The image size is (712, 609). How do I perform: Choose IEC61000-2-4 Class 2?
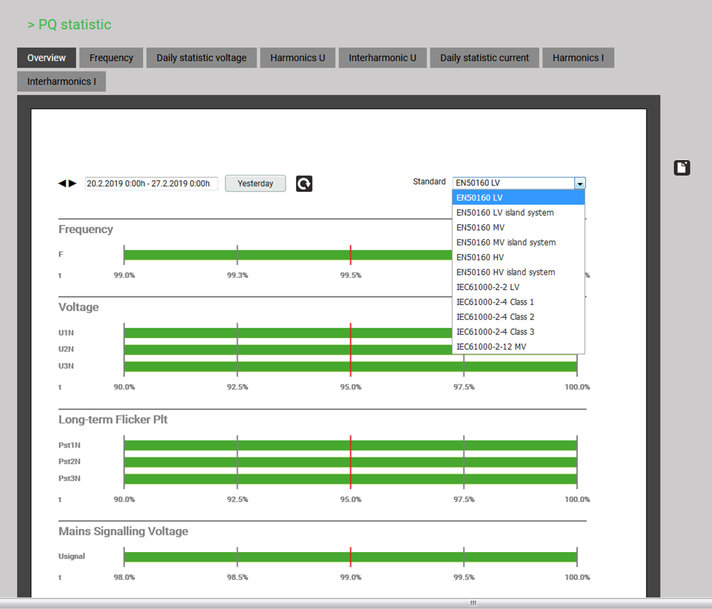point(518,317)
